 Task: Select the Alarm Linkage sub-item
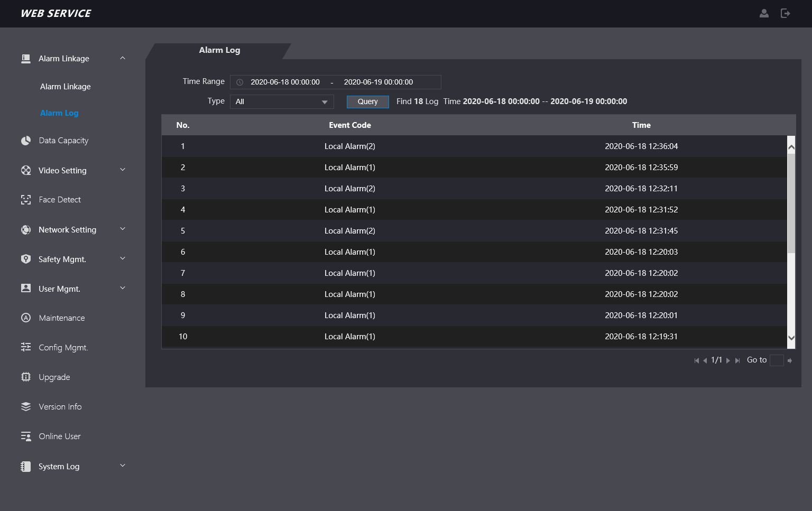point(65,87)
